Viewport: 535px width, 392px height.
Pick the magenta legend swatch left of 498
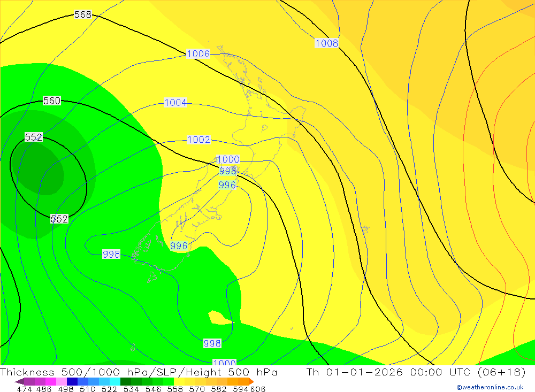[51, 381]
